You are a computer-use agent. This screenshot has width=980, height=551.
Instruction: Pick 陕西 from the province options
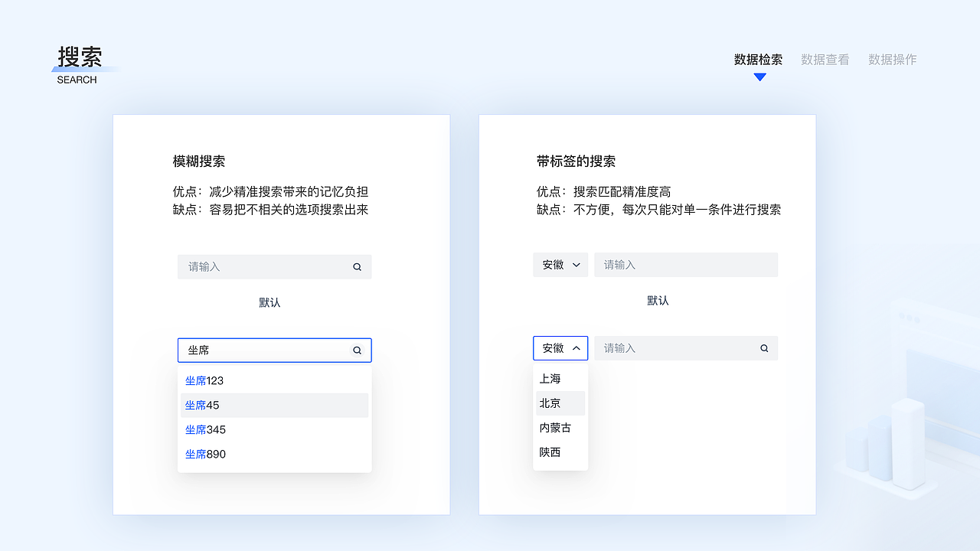coord(550,452)
